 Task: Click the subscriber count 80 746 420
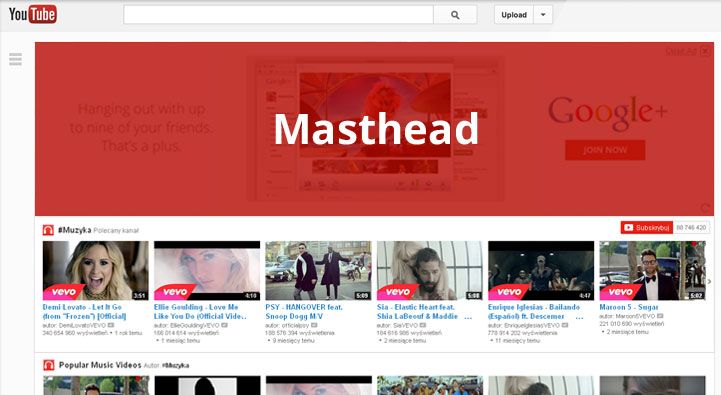(x=691, y=228)
